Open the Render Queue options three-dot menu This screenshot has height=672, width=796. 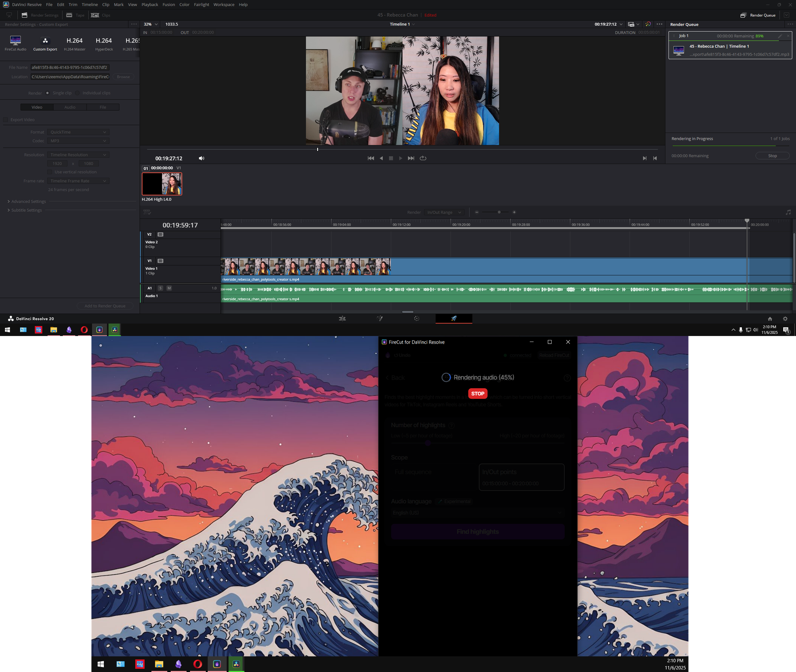[x=790, y=24]
